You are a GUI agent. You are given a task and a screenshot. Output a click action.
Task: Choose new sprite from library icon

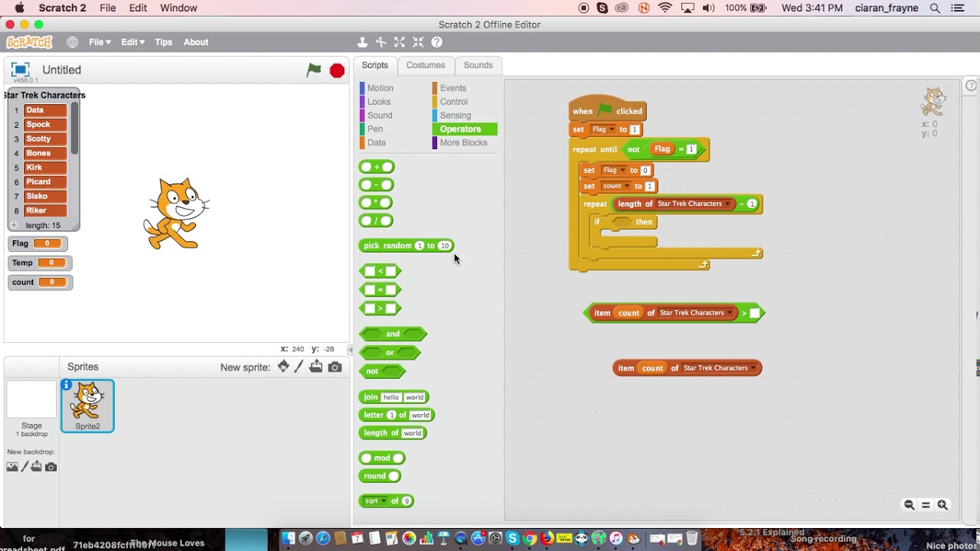[283, 367]
